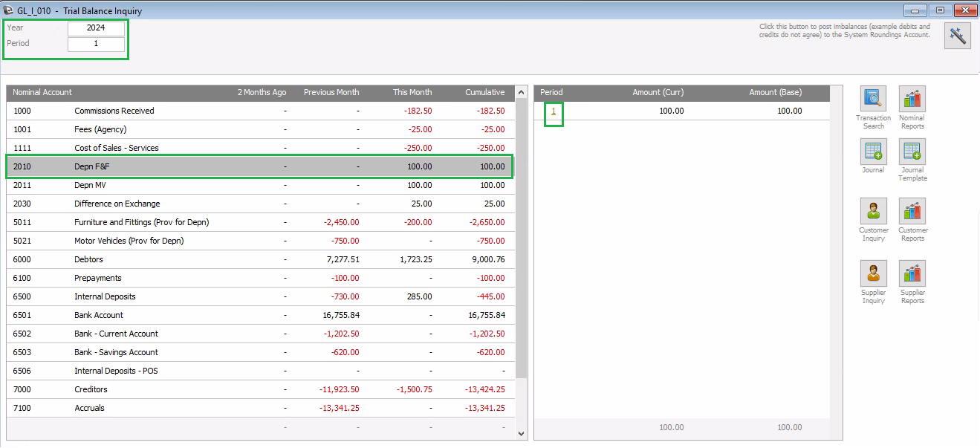Select the Creditors account row
Image resolution: width=980 pixels, height=448 pixels.
point(223,389)
